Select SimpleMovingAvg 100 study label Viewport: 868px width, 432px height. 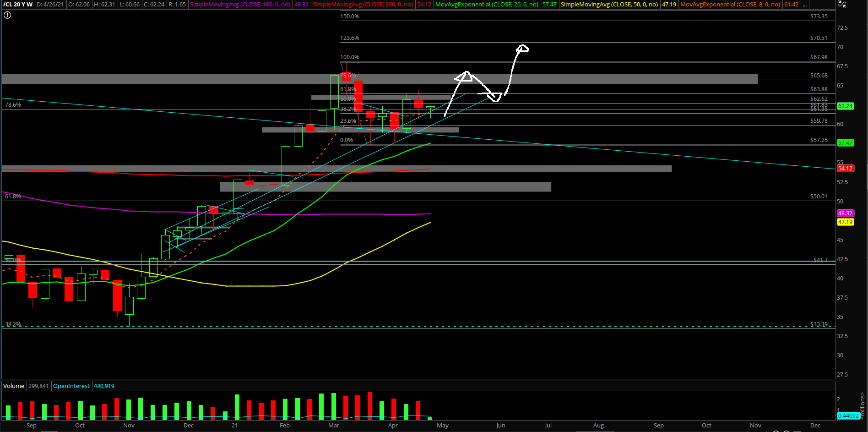[240, 4]
